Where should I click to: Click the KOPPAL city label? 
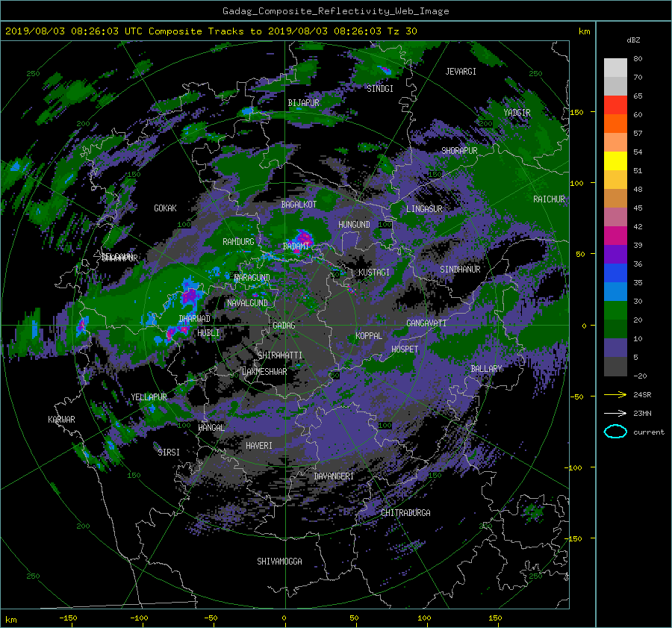pyautogui.click(x=369, y=336)
